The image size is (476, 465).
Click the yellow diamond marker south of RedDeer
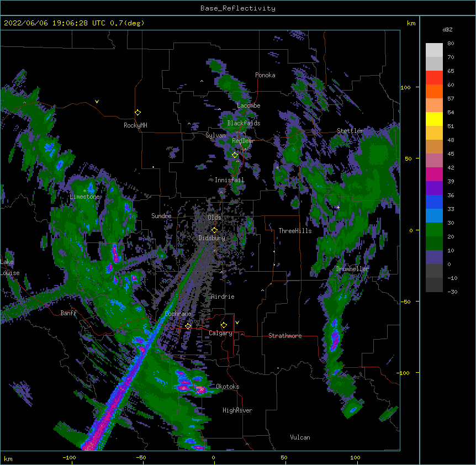click(x=235, y=155)
